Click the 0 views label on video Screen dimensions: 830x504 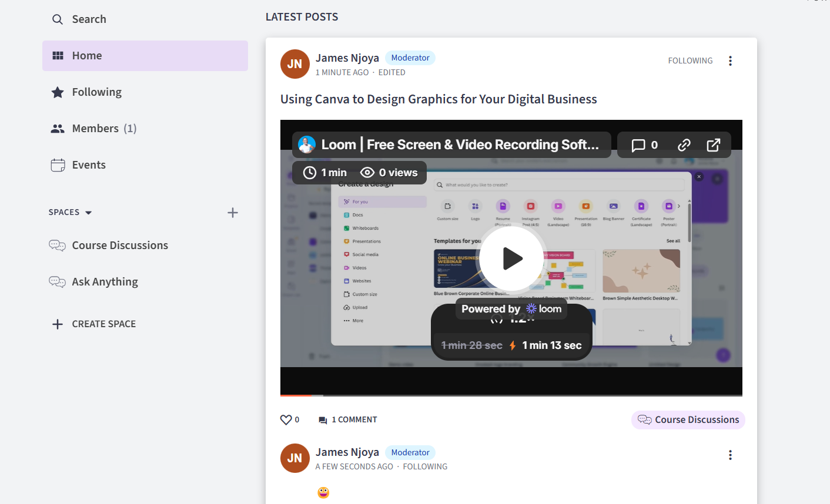389,173
